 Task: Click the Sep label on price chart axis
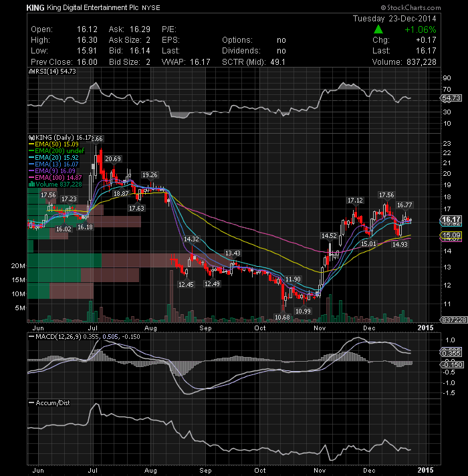coord(205,328)
